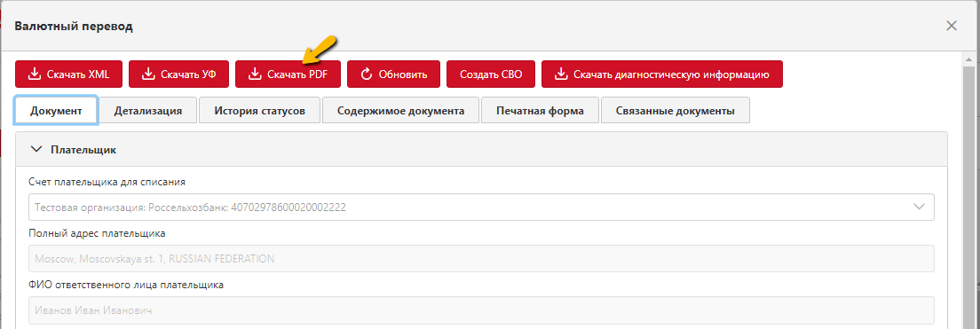Select Счет плательщика для списания combo box
This screenshot has height=329, width=980.
point(481,207)
